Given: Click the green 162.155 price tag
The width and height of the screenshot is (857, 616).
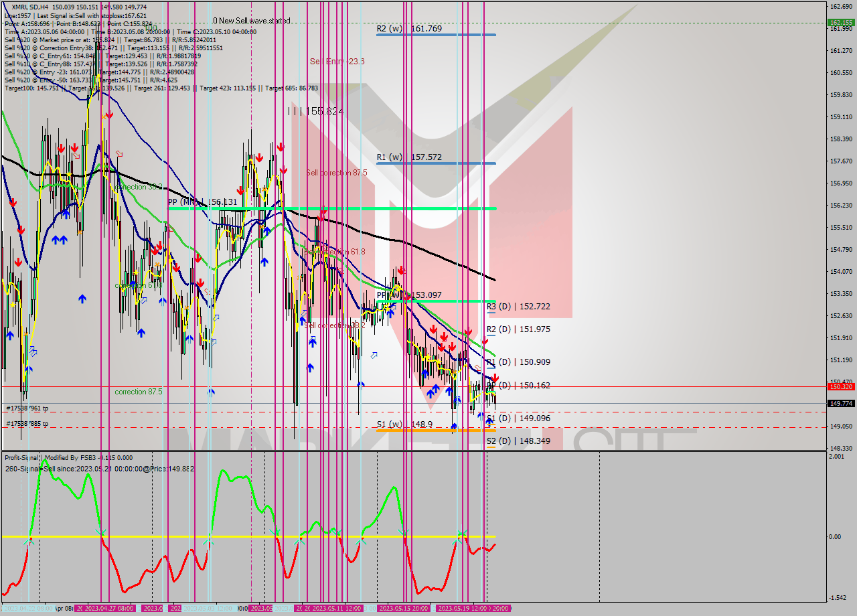Looking at the screenshot, I should pyautogui.click(x=842, y=22).
